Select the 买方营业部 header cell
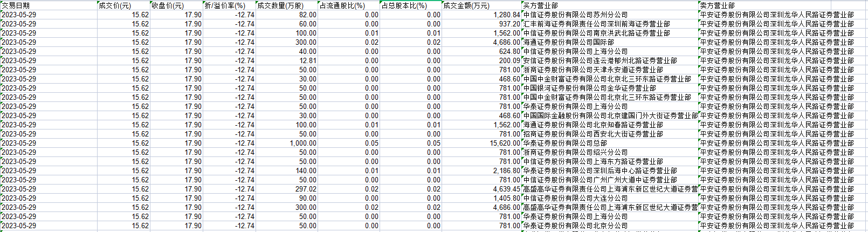The image size is (868, 232). coord(610,5)
